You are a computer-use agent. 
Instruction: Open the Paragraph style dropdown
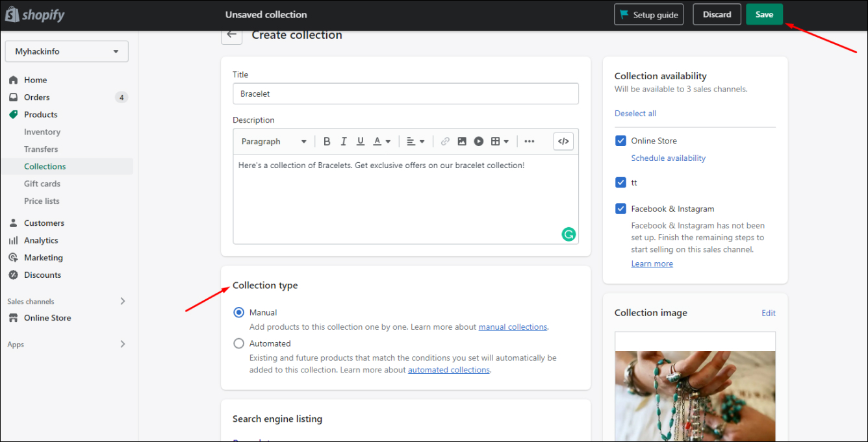(274, 141)
